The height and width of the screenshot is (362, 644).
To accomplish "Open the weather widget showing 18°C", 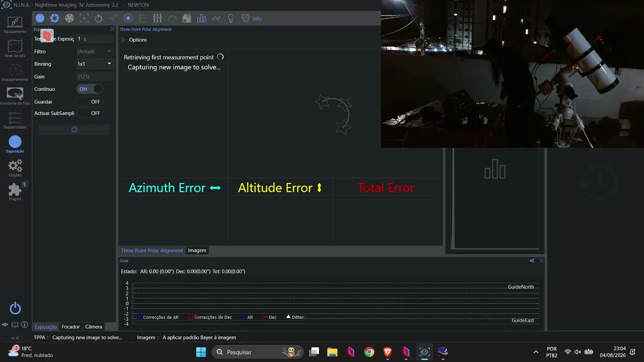I will click(30, 351).
